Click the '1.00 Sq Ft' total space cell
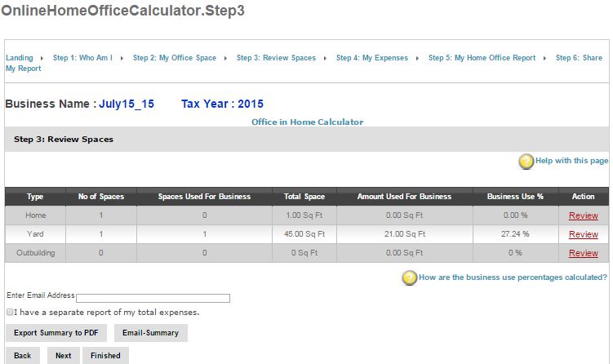Image resolution: width=613 pixels, height=364 pixels. [304, 215]
